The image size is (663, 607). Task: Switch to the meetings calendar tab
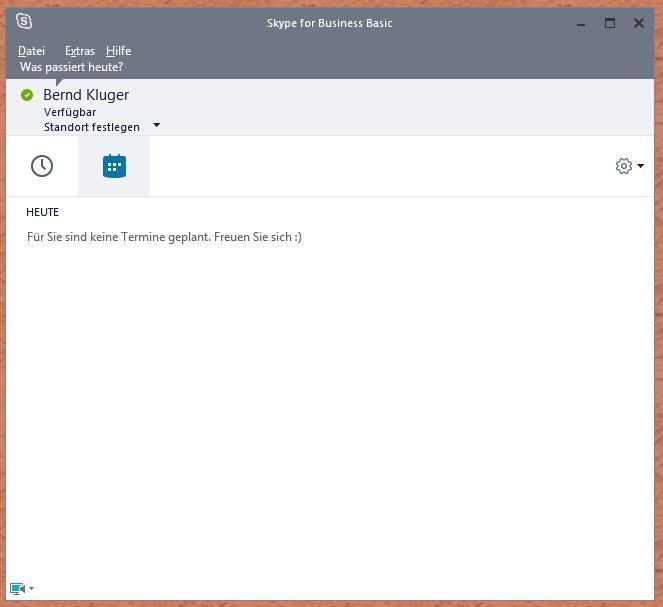pos(114,166)
